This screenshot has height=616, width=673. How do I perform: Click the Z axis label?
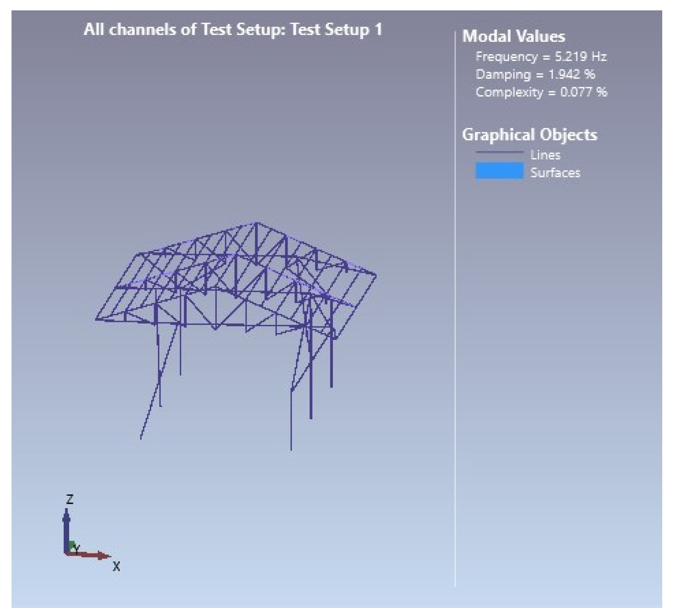[69, 499]
